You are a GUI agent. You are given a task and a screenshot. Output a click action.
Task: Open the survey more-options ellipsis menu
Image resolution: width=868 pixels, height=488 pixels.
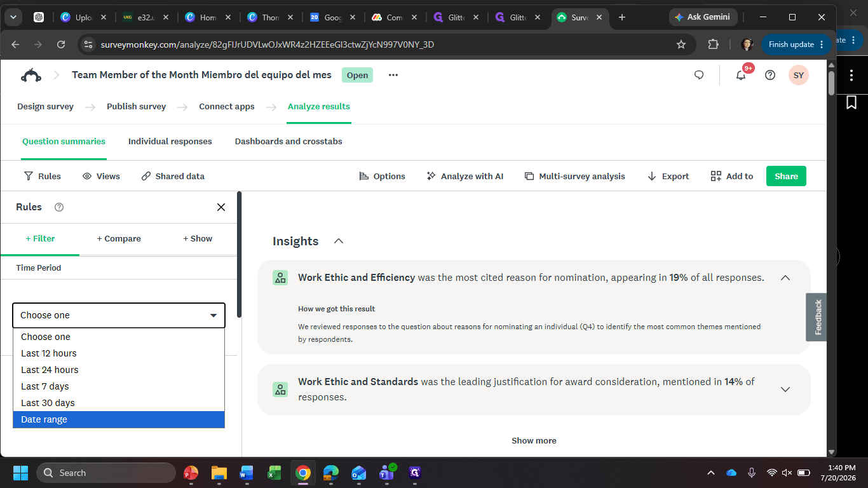(x=393, y=75)
